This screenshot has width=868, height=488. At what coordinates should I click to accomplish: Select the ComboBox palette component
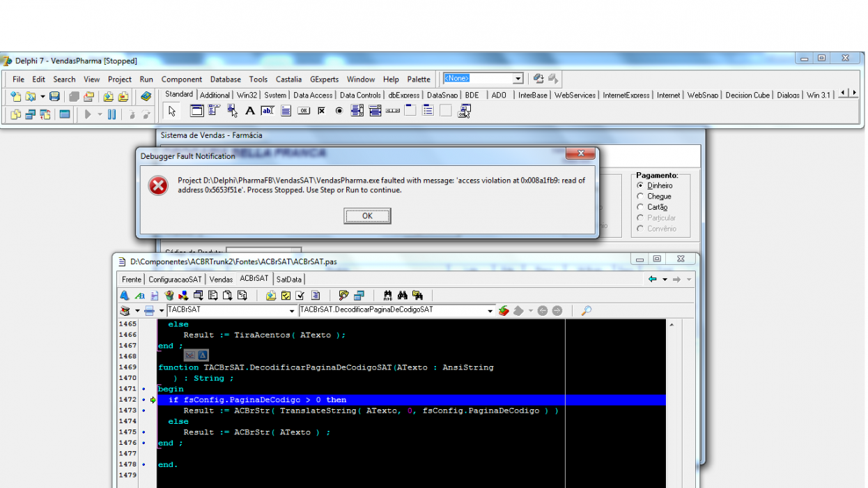point(375,110)
